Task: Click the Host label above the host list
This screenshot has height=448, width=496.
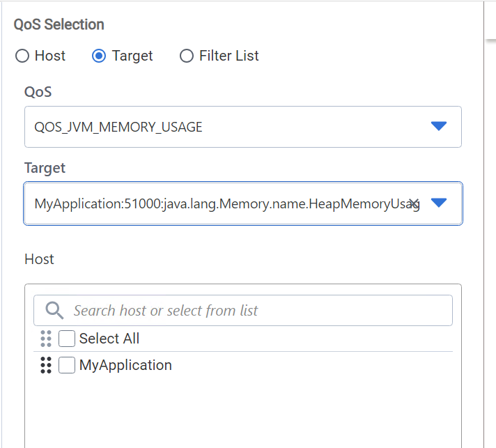Action: (39, 259)
